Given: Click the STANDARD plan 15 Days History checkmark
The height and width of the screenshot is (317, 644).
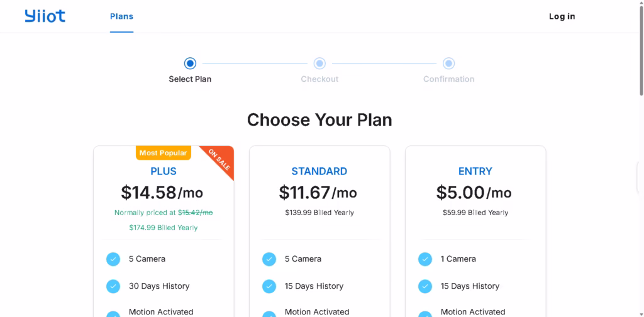Looking at the screenshot, I should pos(269,286).
